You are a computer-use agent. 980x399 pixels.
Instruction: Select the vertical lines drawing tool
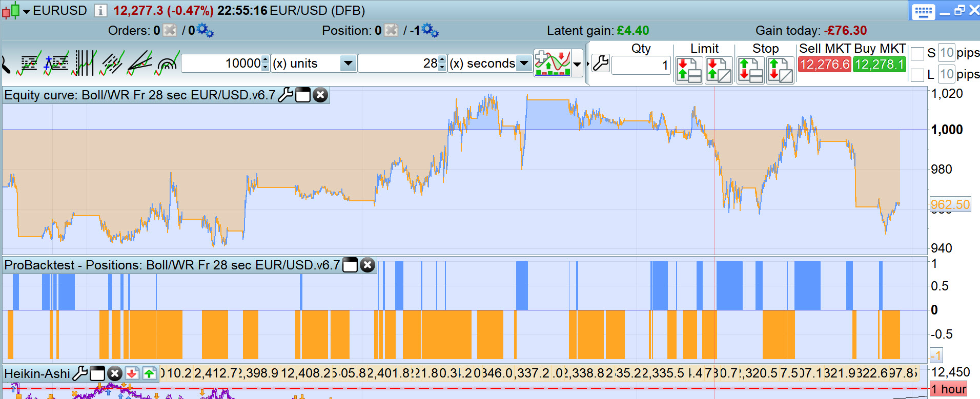85,64
